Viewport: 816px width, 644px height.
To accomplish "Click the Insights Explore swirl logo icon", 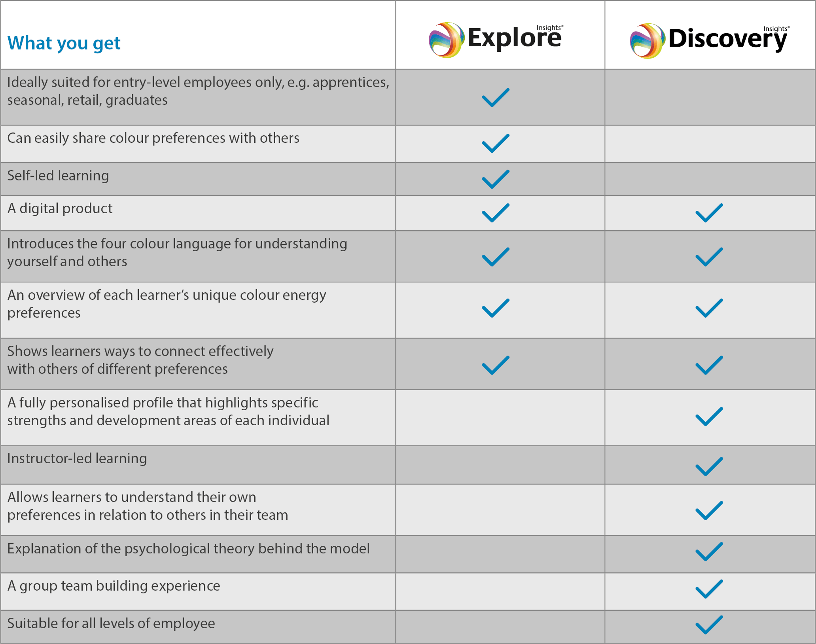I will pyautogui.click(x=446, y=40).
